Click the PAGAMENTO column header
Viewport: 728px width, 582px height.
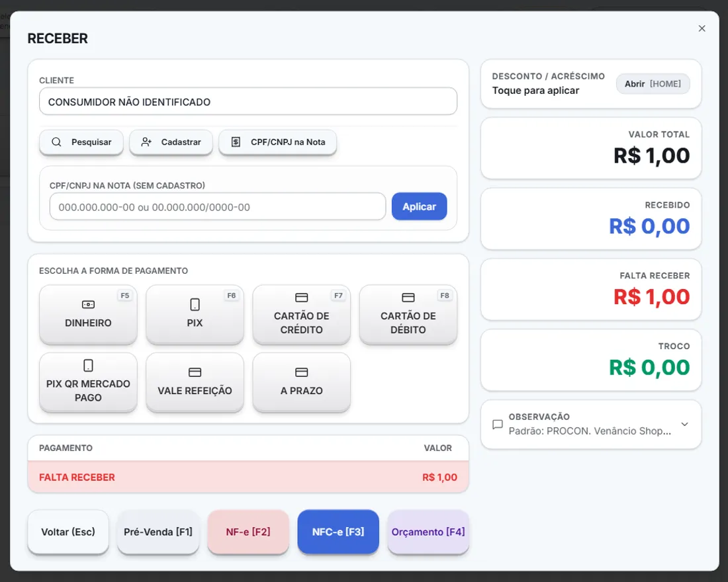pos(66,448)
